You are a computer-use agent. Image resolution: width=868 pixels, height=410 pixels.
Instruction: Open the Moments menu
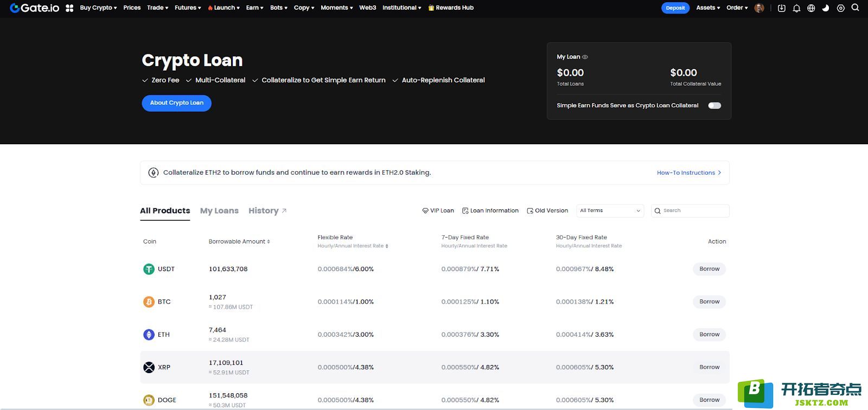coord(337,8)
